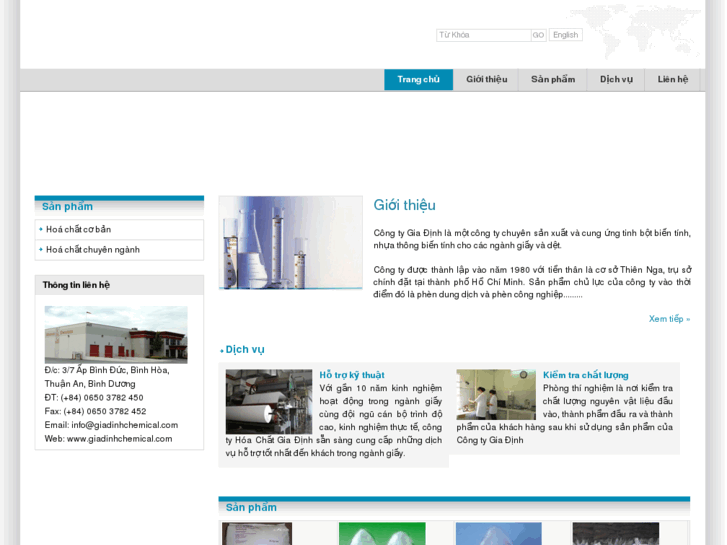Click the Web: www.giadinhchemical.com text
The height and width of the screenshot is (545, 727).
click(108, 439)
